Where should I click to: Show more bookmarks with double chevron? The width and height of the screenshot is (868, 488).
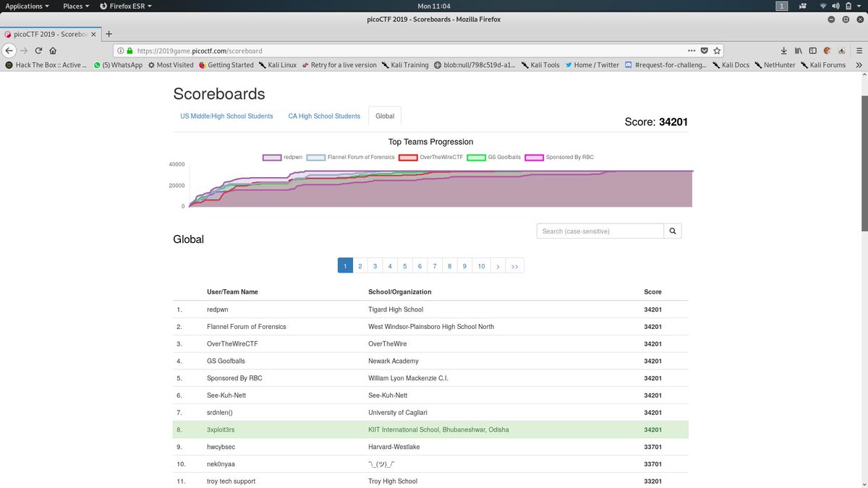859,65
